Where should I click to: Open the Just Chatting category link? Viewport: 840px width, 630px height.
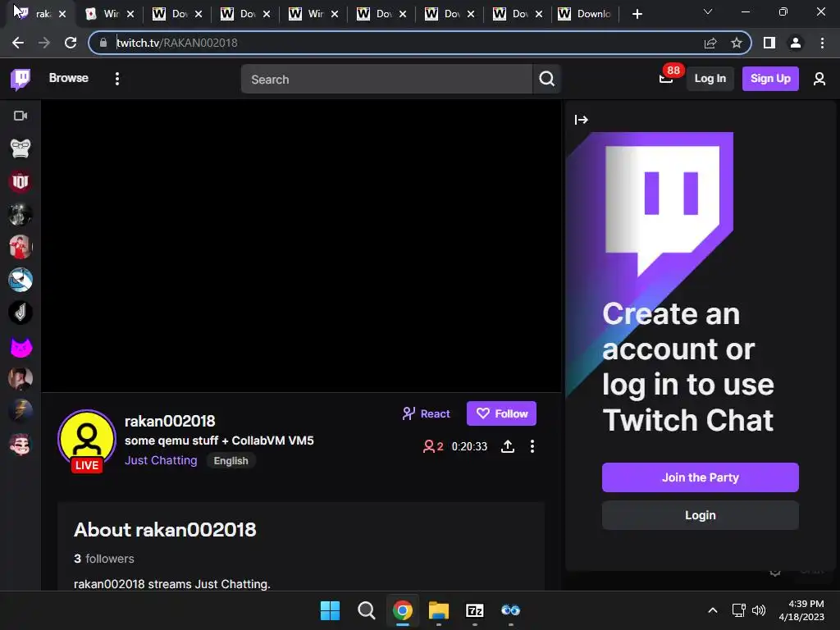(161, 460)
